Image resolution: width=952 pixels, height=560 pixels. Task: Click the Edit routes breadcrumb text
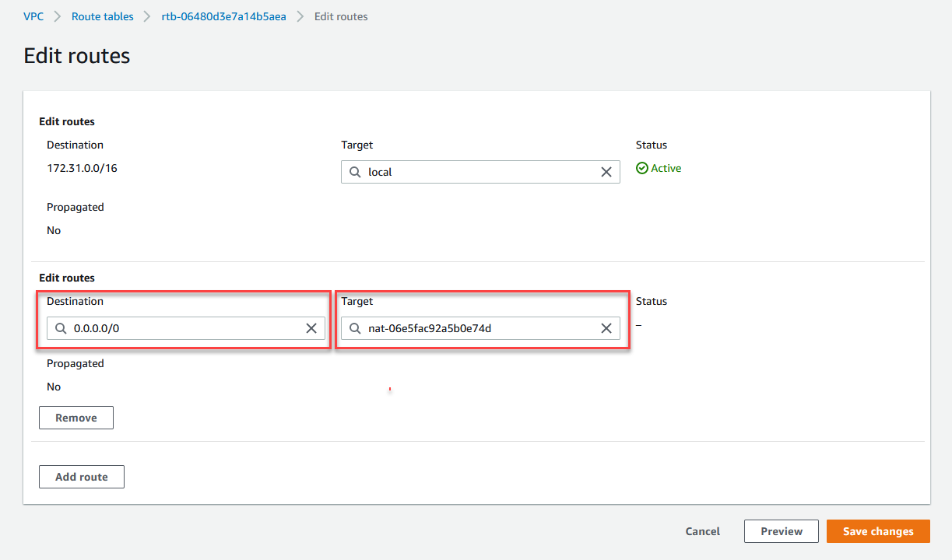coord(341,16)
